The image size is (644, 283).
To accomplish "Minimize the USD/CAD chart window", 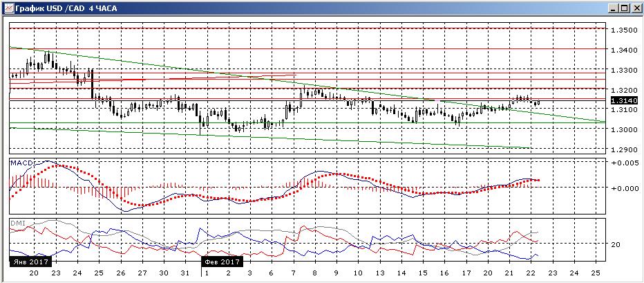I will [x=614, y=8].
